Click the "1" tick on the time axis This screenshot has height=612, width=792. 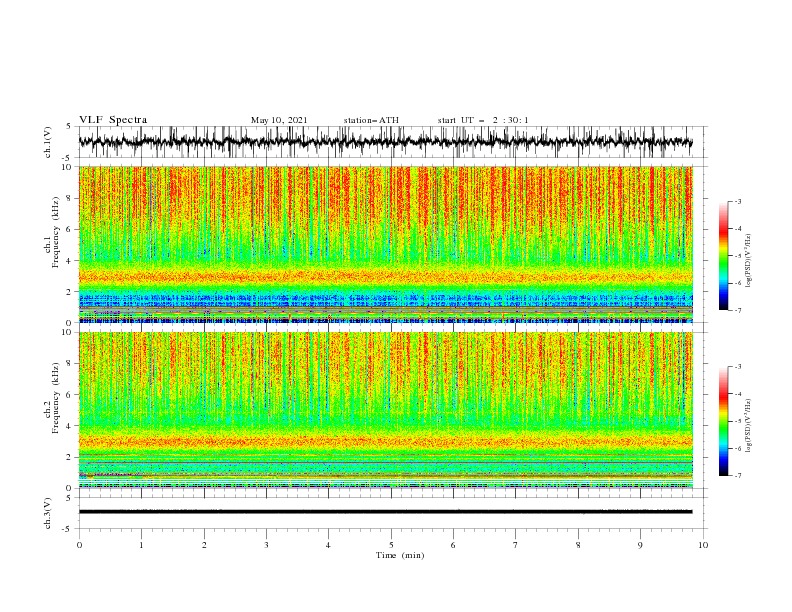(141, 545)
